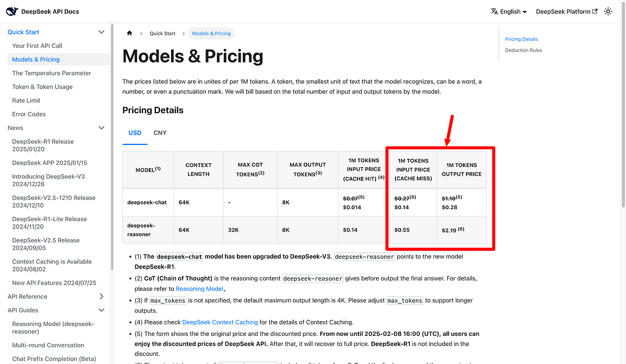Jump to Pricing Details in page outline
Screen dimensions: 626x364
coord(521,39)
